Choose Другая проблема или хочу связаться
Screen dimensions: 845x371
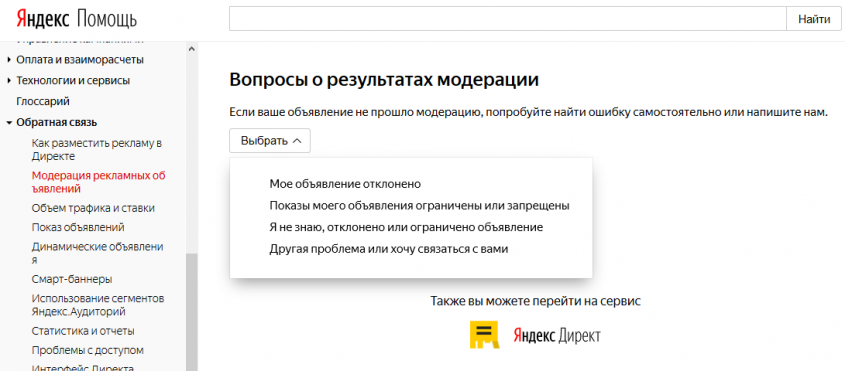(389, 249)
